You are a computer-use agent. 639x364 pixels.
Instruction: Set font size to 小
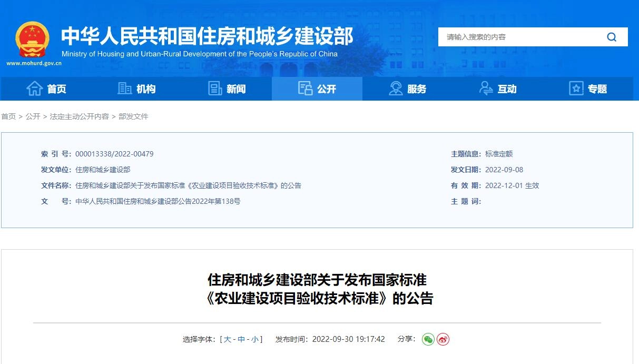pos(254,339)
